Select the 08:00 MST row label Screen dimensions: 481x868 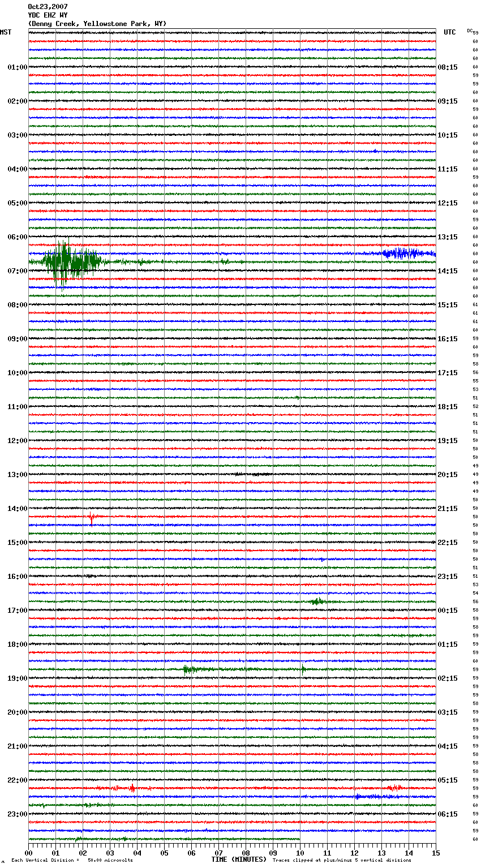(x=17, y=305)
